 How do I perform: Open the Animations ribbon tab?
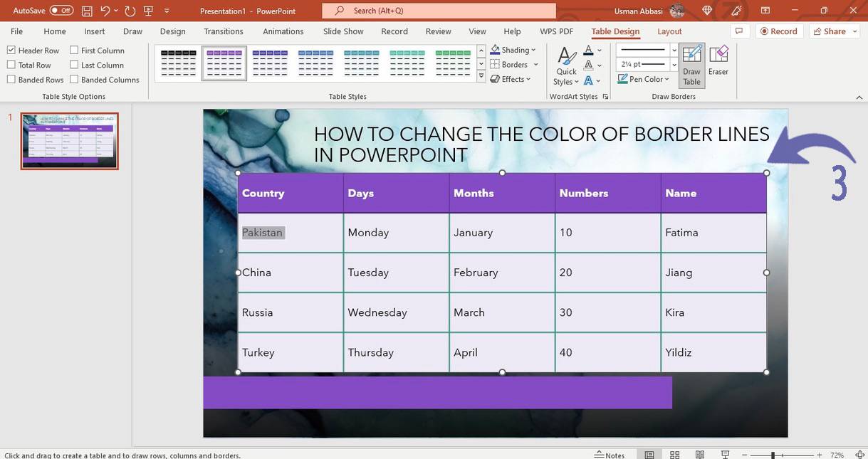(x=283, y=31)
